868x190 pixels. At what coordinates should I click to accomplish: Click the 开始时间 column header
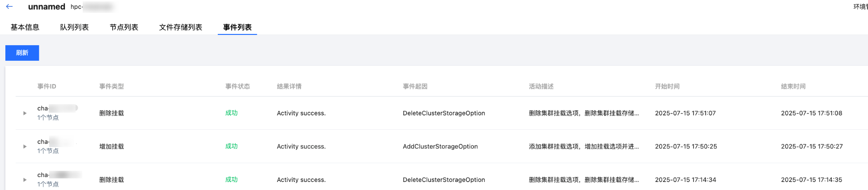pos(667,86)
